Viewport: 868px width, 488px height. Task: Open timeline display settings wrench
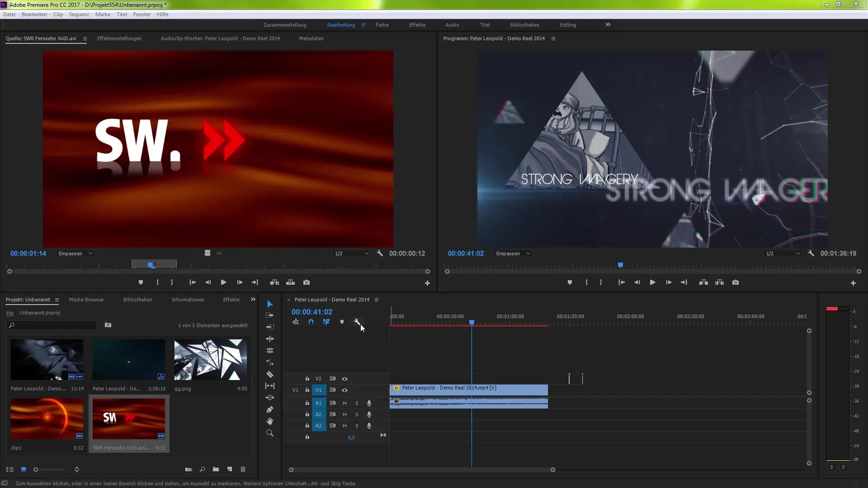[x=357, y=322]
